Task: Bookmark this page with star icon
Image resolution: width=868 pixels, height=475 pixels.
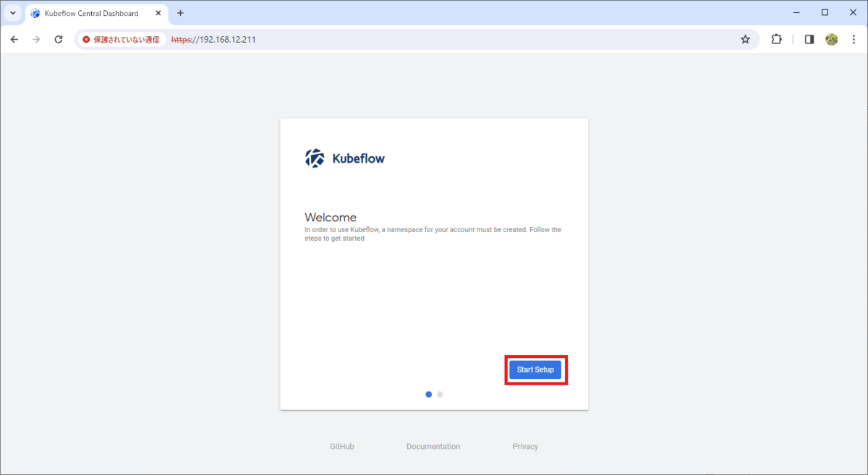Action: pos(745,40)
